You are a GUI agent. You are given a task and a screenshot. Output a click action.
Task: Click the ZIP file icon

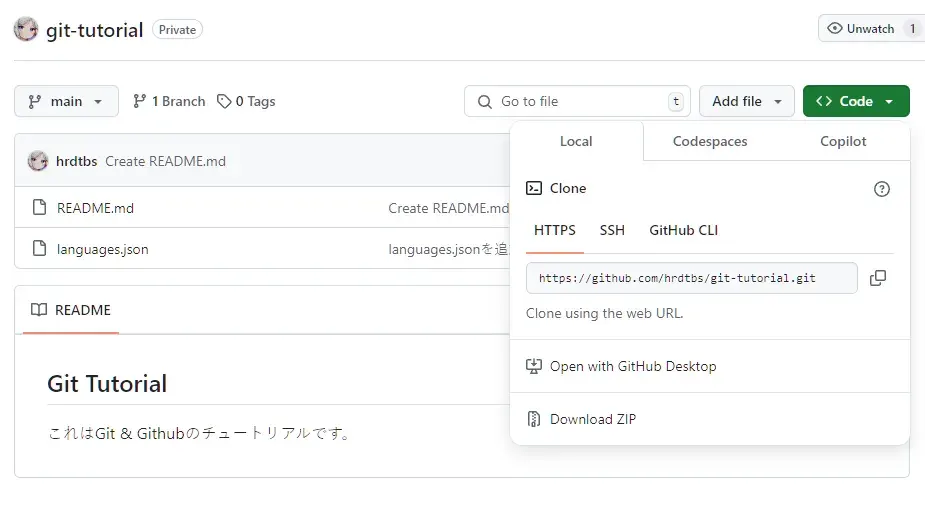coord(534,419)
